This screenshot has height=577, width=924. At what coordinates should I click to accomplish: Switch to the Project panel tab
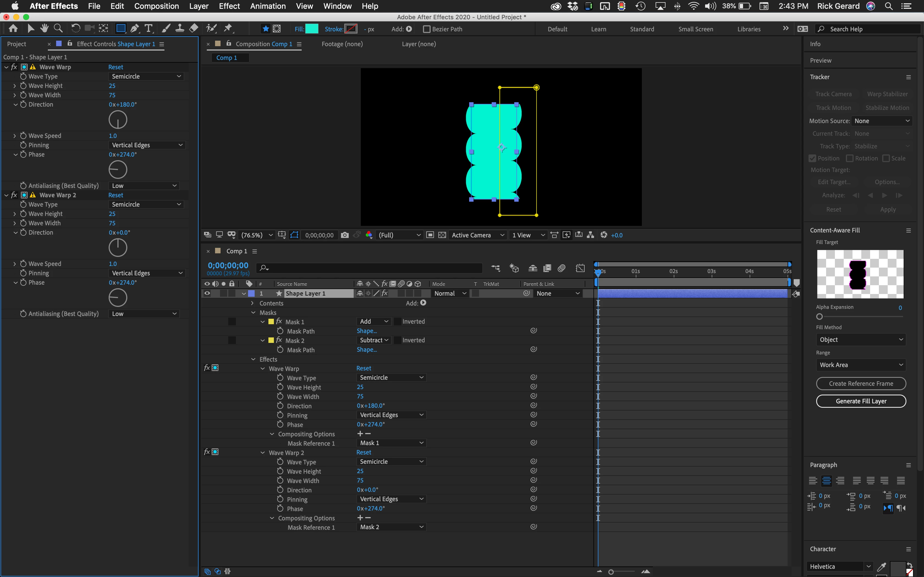17,44
